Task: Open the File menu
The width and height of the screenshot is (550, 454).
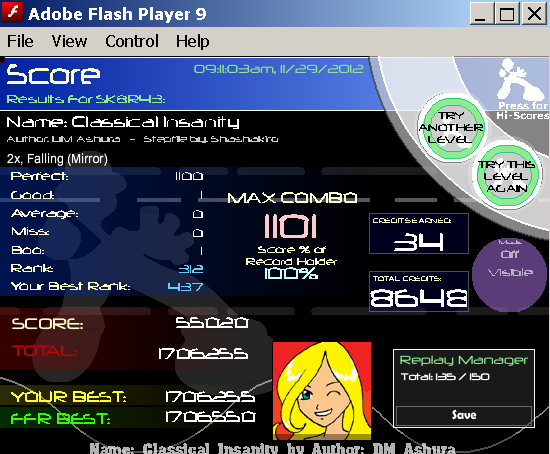Action: point(20,41)
